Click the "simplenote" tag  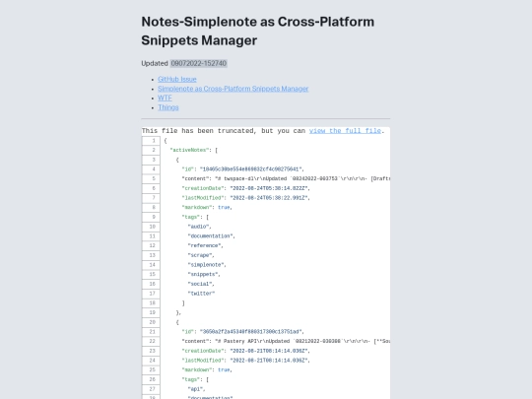click(x=206, y=265)
